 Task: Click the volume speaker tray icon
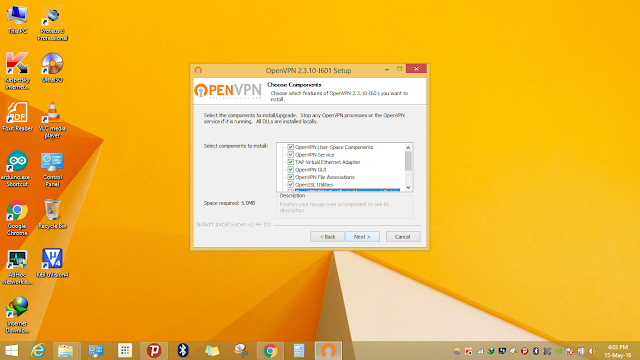(593, 351)
